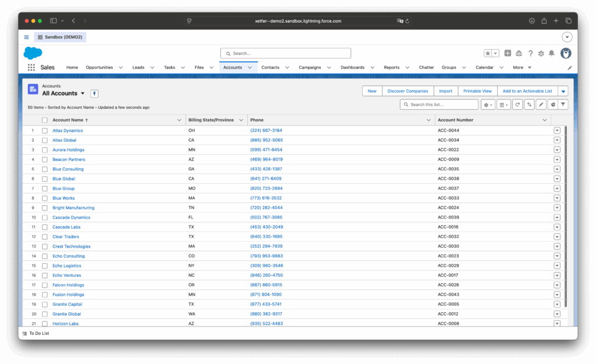Click the list vertical scrollbar
This screenshot has width=596, height=364.
pos(566,216)
